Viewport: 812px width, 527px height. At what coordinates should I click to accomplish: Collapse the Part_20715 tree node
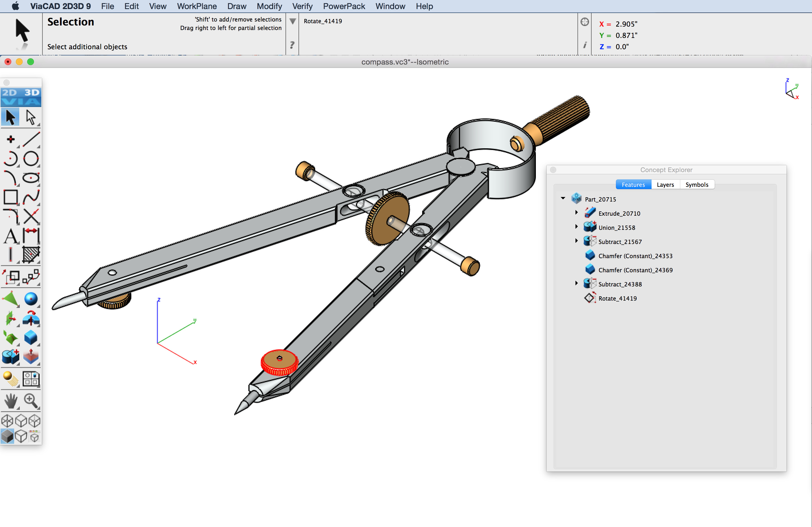coord(562,198)
